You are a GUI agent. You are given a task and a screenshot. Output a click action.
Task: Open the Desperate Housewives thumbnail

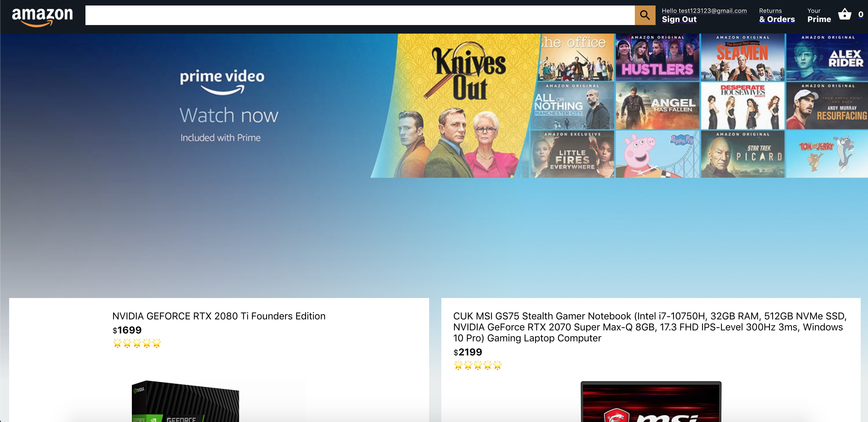click(x=743, y=106)
